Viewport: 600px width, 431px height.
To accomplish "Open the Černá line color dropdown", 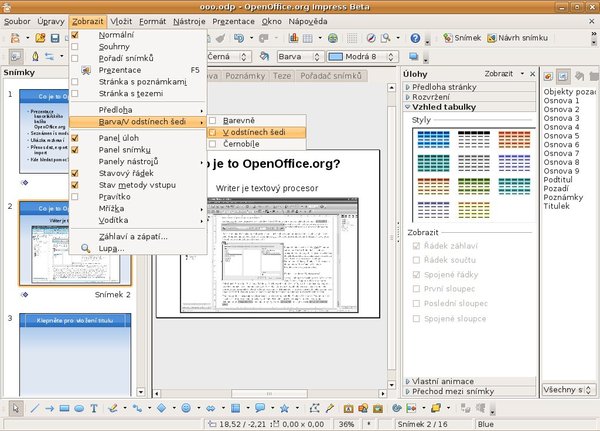I will pos(244,57).
